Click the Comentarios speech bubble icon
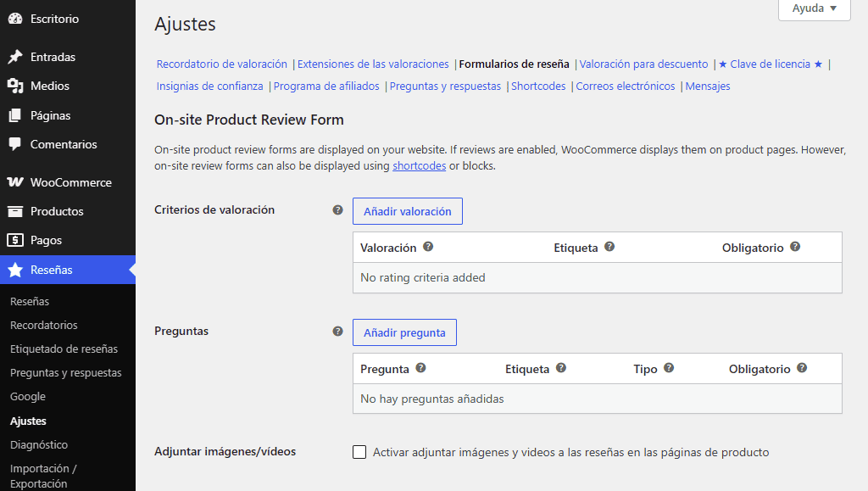The width and height of the screenshot is (868, 491). coord(15,144)
